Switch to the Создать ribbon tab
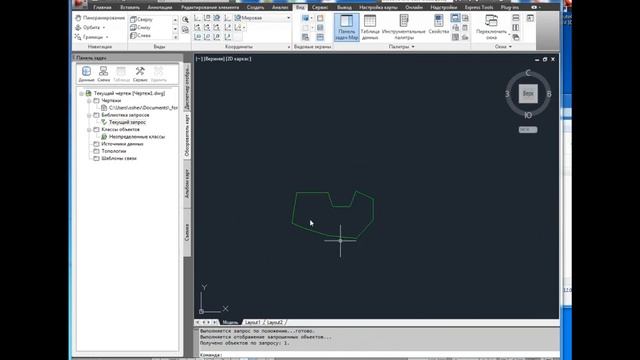 pos(255,7)
